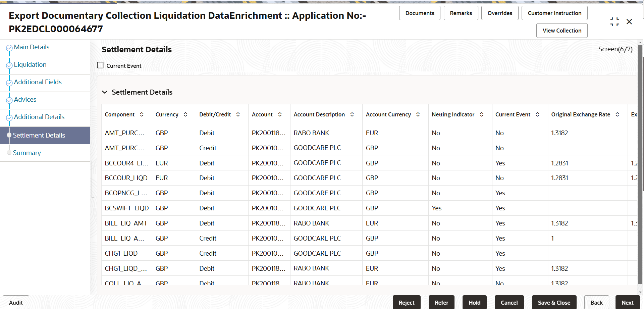
Task: Go to the Summary step
Action: (27, 153)
